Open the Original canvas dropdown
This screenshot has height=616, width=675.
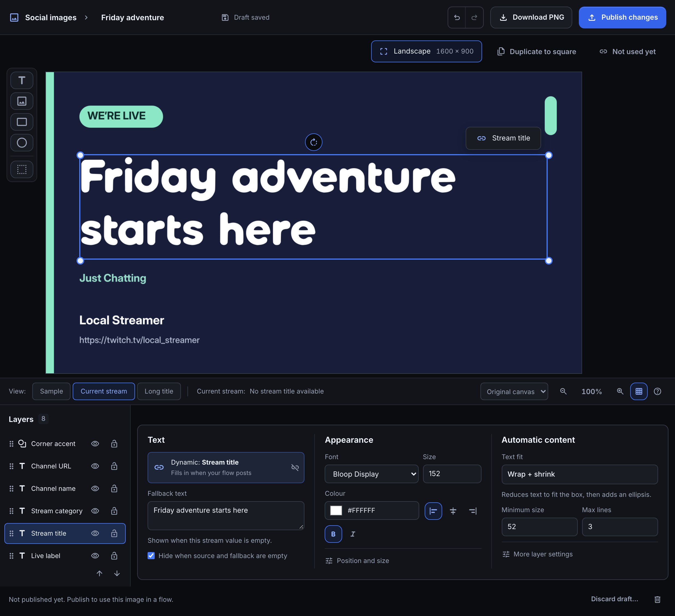point(514,391)
